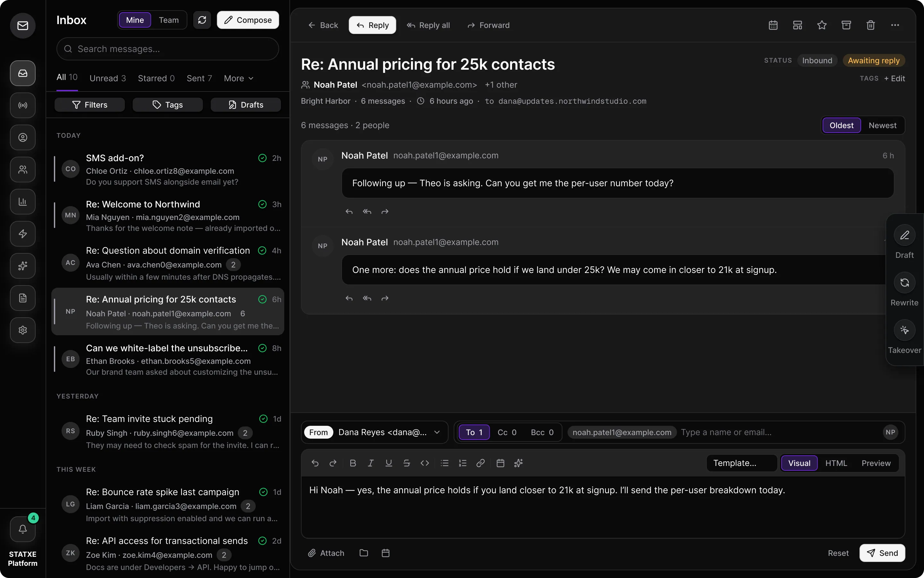Click the Search messages field
This screenshot has height=578, width=924.
tap(167, 49)
